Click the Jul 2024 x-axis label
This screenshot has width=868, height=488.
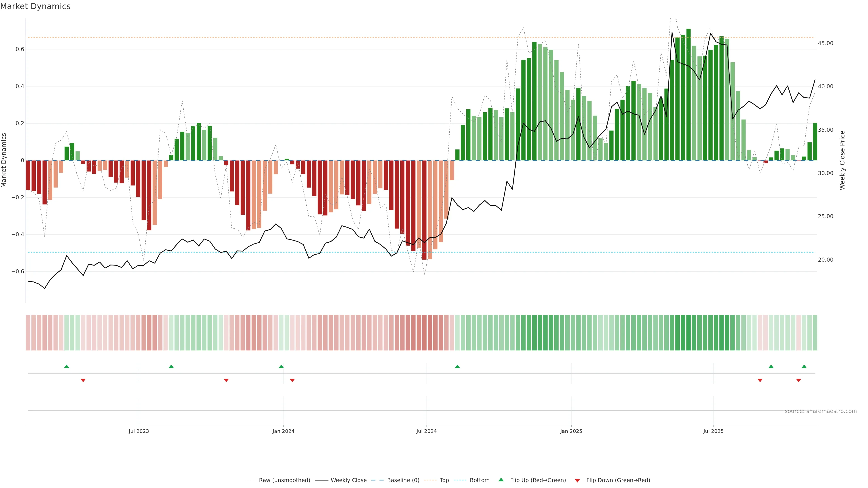[x=426, y=431]
